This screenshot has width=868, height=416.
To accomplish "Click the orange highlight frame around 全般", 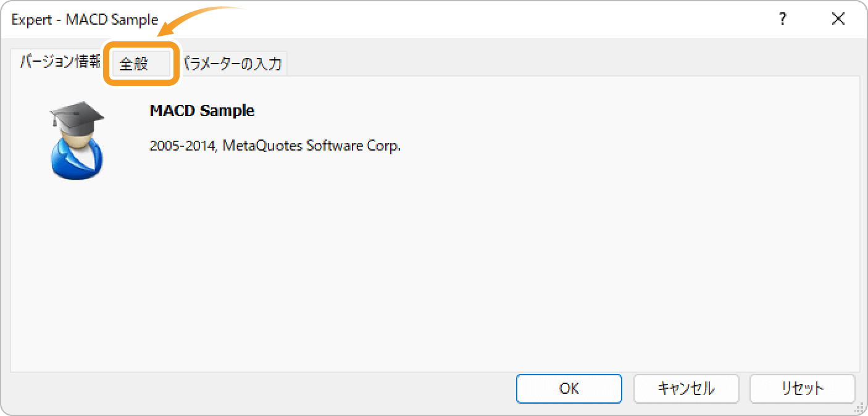I will pyautogui.click(x=141, y=64).
